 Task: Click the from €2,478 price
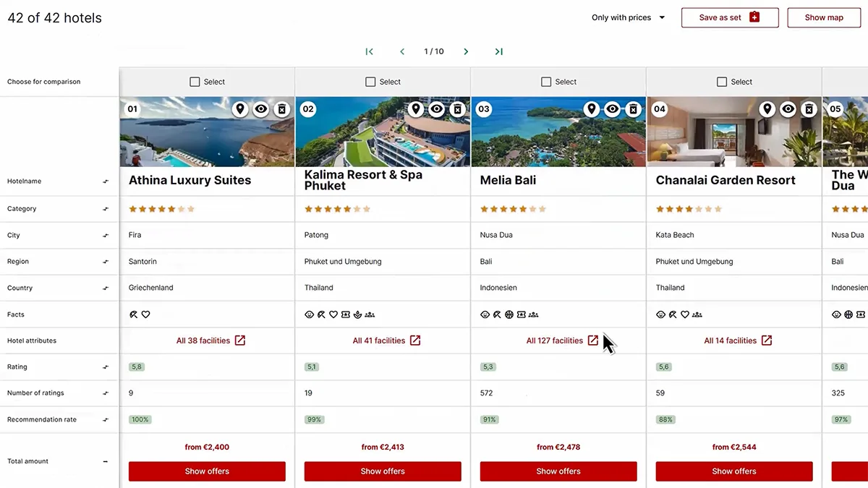pos(558,448)
